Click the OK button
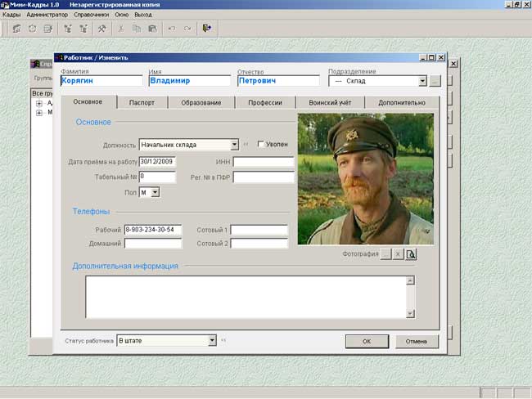532x399 pixels. click(x=367, y=341)
